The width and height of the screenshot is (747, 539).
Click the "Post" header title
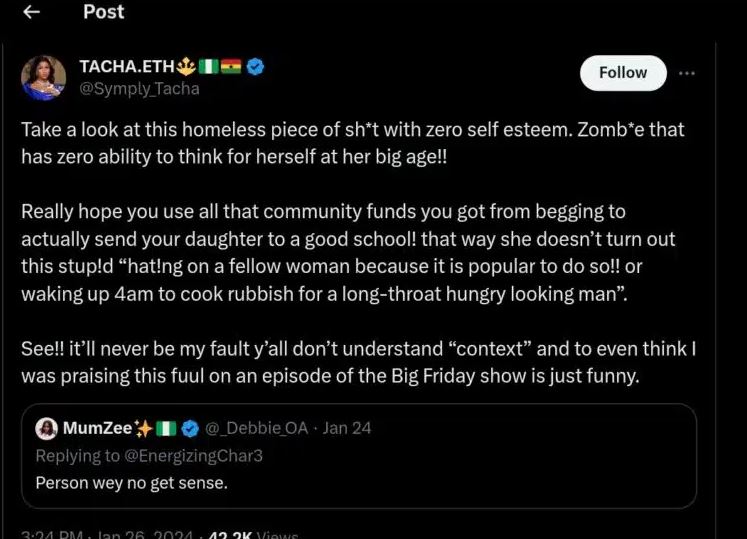click(x=104, y=12)
